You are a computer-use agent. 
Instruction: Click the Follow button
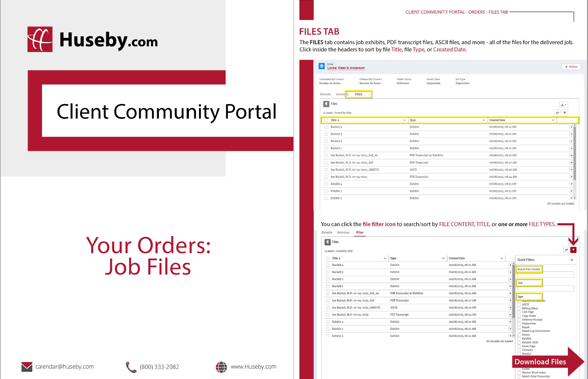tap(571, 67)
